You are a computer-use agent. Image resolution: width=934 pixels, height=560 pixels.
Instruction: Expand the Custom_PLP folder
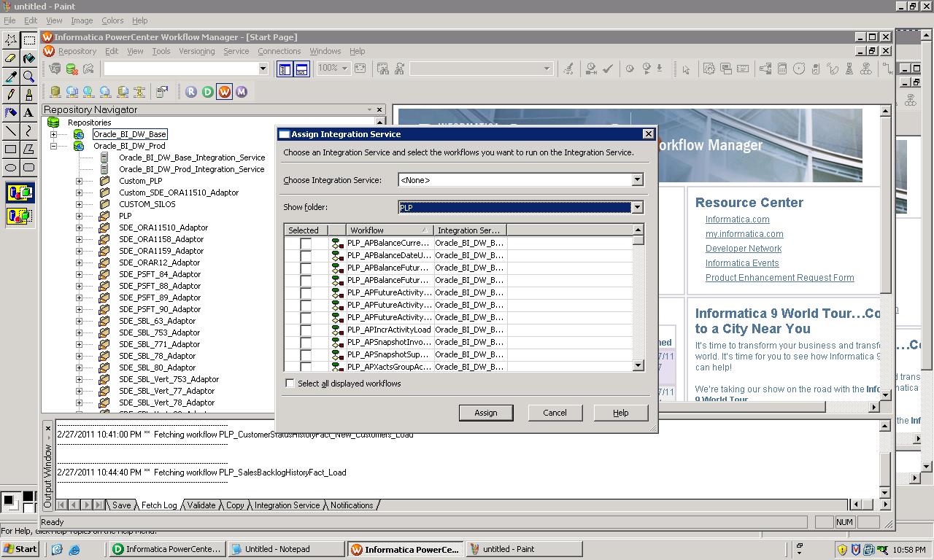79,181
